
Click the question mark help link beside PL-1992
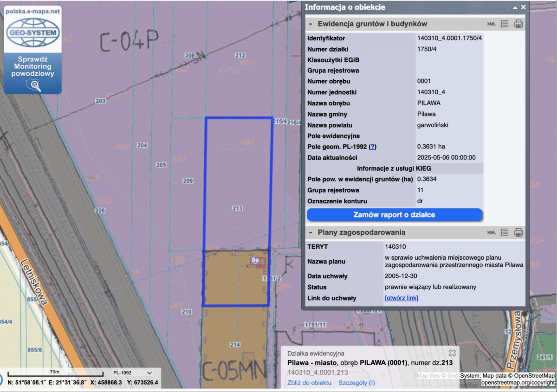point(372,147)
